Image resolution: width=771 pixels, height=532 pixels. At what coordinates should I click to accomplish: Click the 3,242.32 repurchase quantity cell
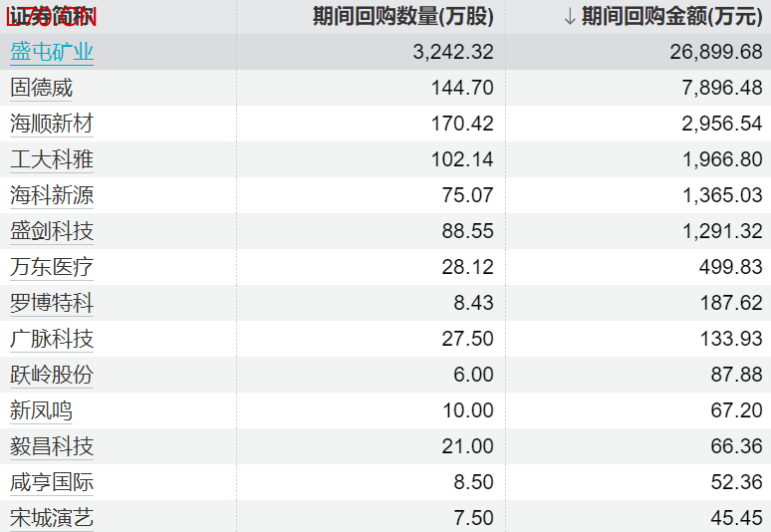click(x=453, y=52)
